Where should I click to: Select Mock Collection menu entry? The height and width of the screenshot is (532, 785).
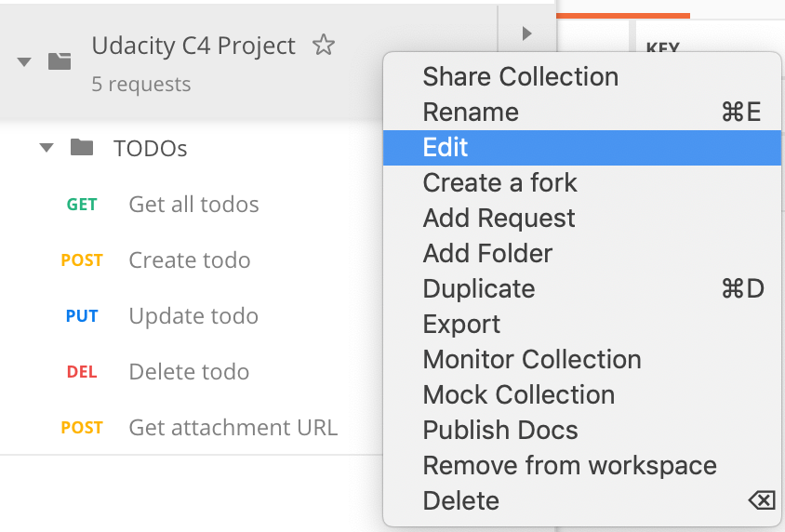click(x=518, y=395)
